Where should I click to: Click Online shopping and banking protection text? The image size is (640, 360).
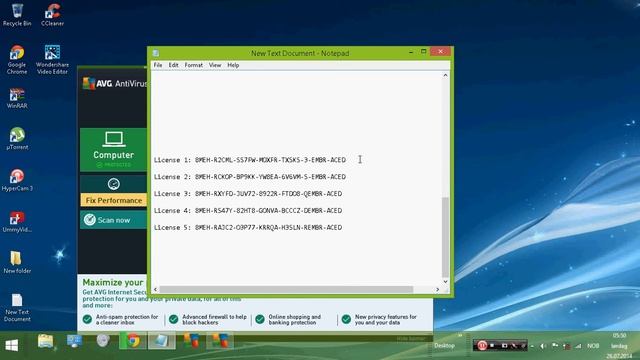295,320
